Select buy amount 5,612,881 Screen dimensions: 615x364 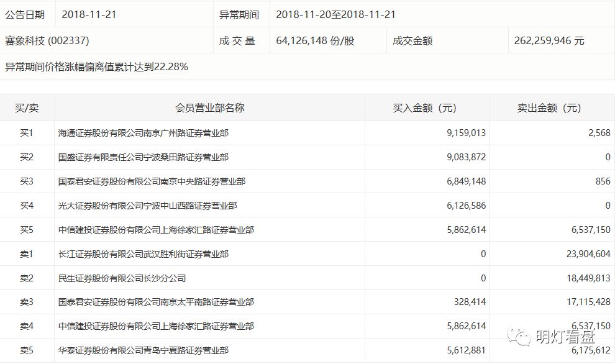click(466, 351)
